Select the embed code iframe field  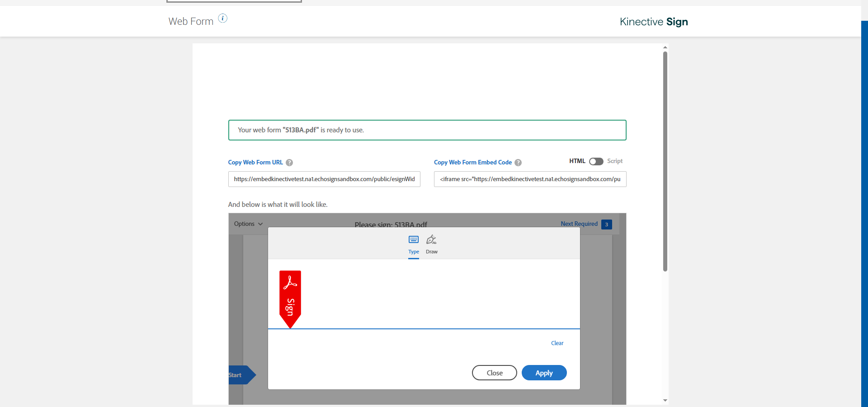click(530, 179)
